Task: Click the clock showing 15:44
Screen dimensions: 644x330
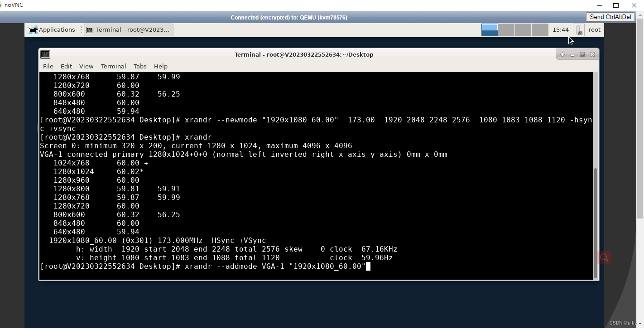Action: 560,29
